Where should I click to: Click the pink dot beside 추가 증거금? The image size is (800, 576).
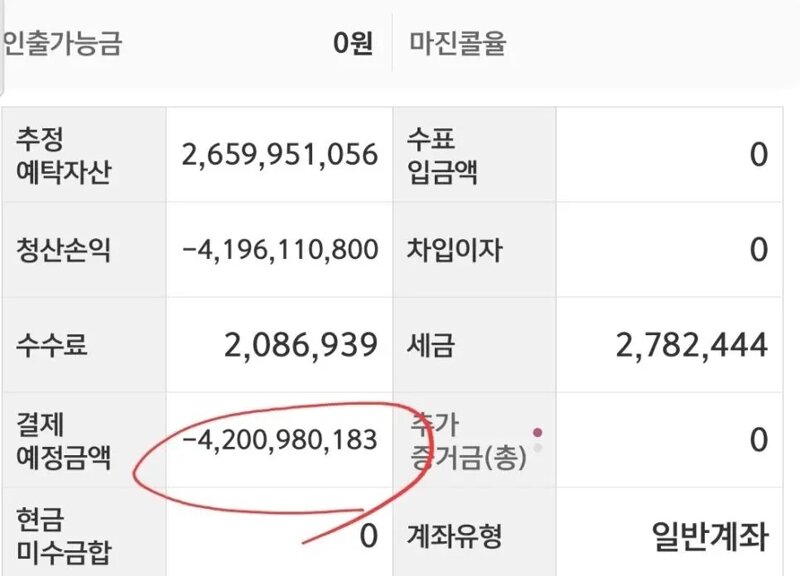[x=538, y=433]
